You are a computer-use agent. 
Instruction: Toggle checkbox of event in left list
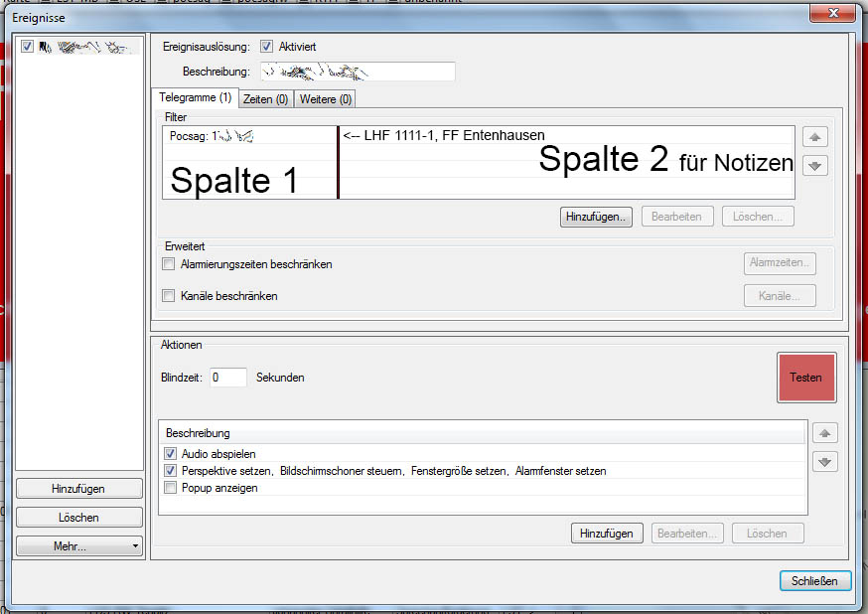[x=27, y=47]
